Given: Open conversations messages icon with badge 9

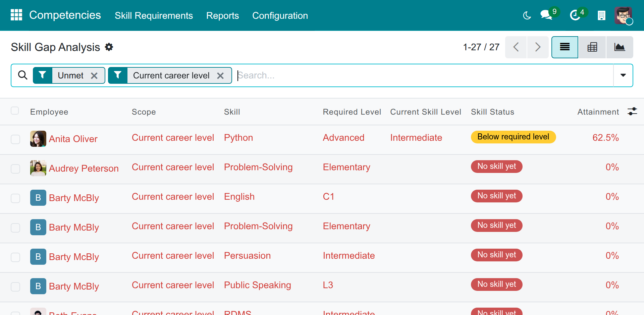Looking at the screenshot, I should point(546,15).
